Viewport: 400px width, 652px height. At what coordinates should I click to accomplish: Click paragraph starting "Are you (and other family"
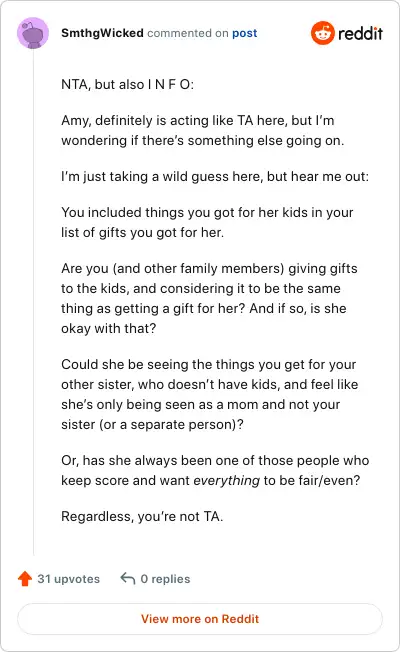209,298
